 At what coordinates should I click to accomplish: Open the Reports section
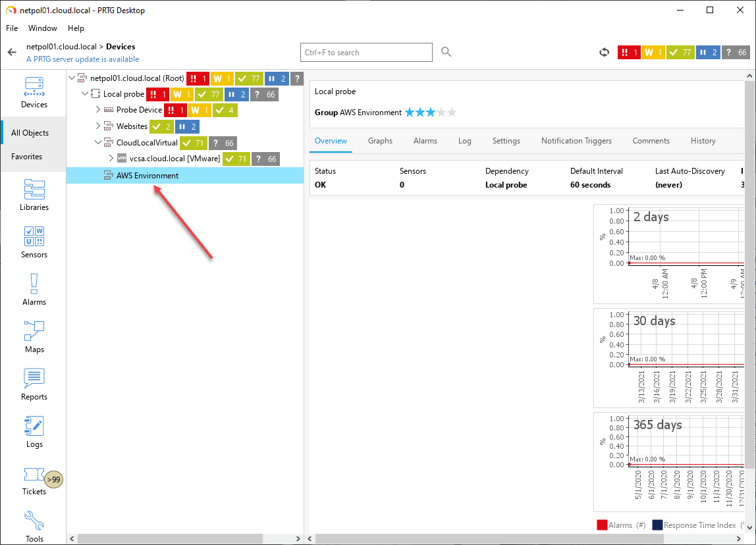pyautogui.click(x=34, y=384)
